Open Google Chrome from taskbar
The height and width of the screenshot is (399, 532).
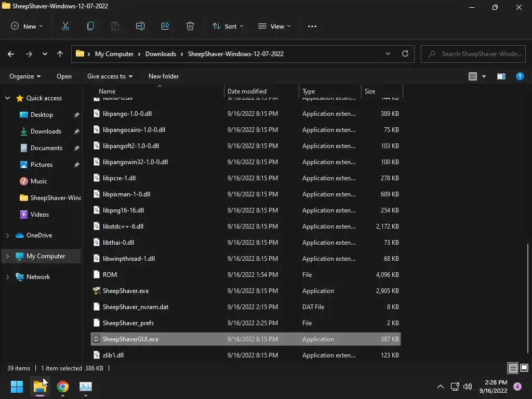pyautogui.click(x=63, y=387)
